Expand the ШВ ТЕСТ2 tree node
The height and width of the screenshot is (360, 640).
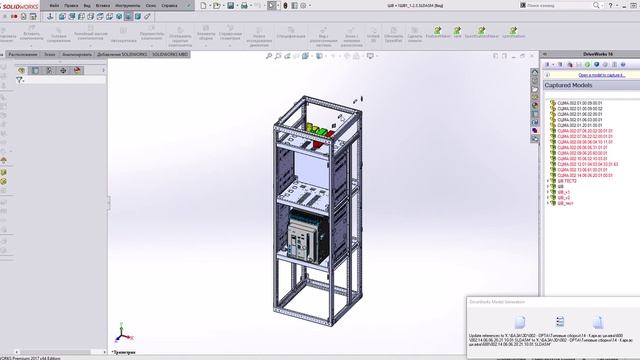(548, 181)
